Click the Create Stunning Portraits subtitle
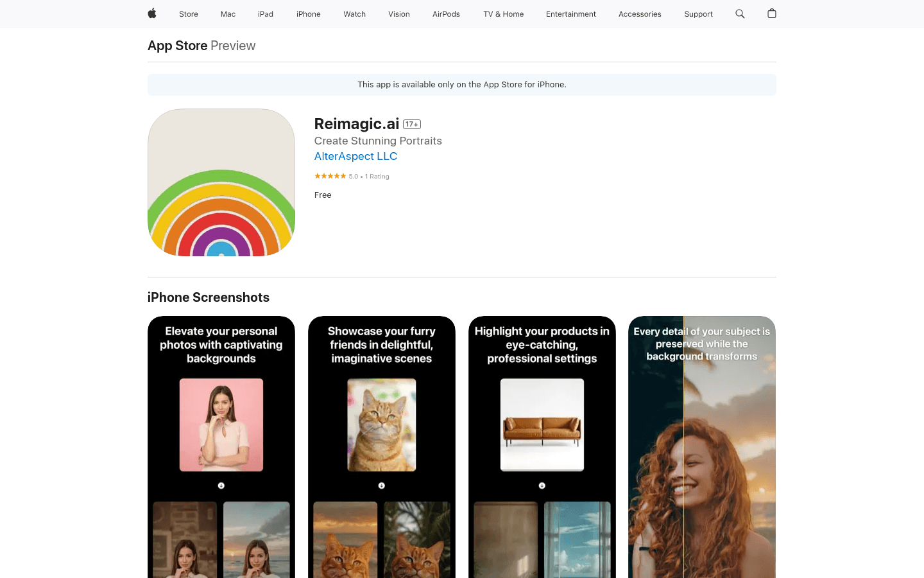Screen dimensions: 924x578 [378, 141]
